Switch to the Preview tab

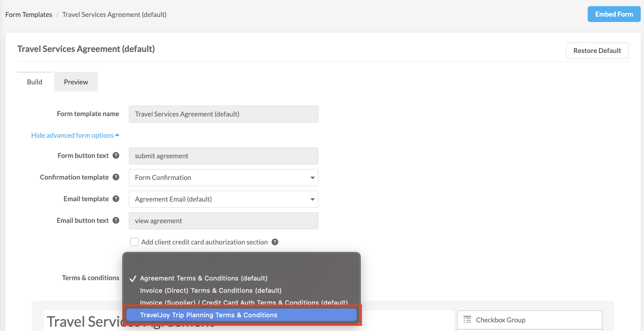[x=76, y=82]
